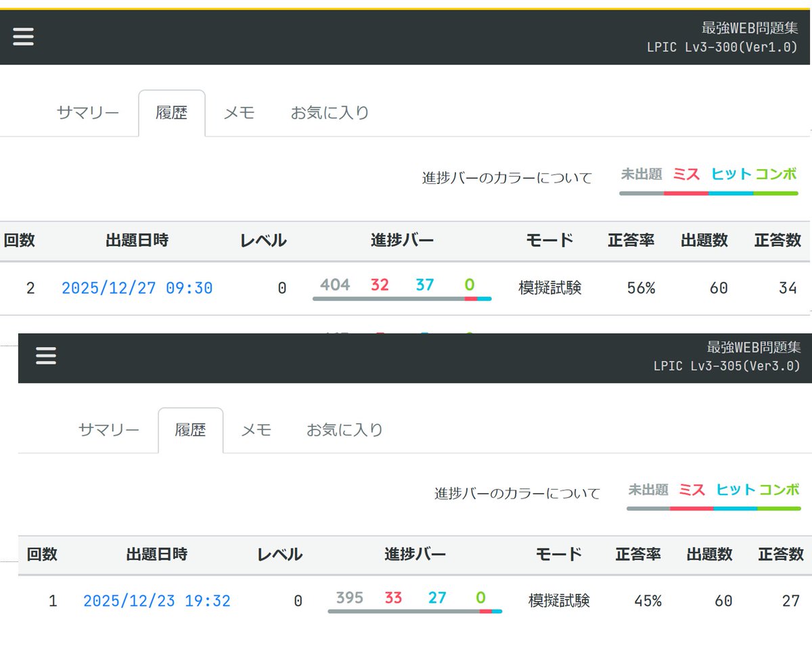Open hamburger menu in LPIC Lv3-305 panel
Screen dimensions: 812x648
[x=46, y=356]
